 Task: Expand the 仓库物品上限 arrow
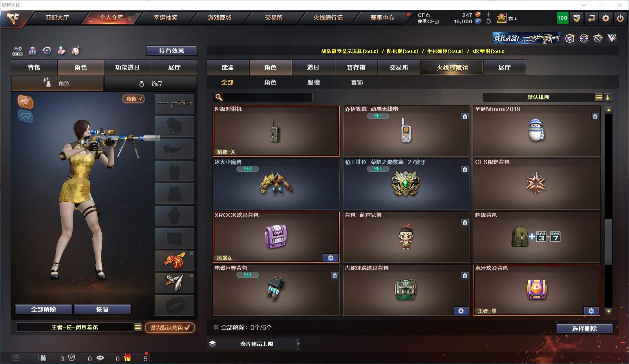298,344
